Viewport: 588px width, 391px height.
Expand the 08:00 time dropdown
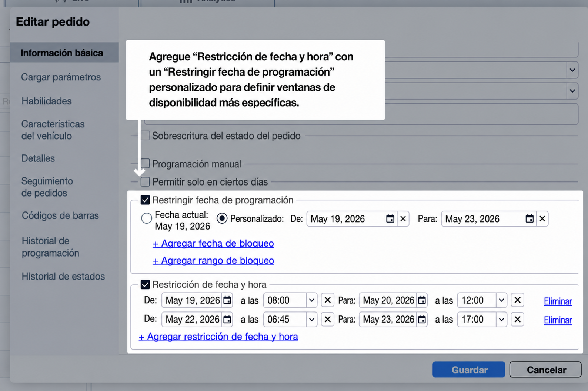[x=312, y=300]
